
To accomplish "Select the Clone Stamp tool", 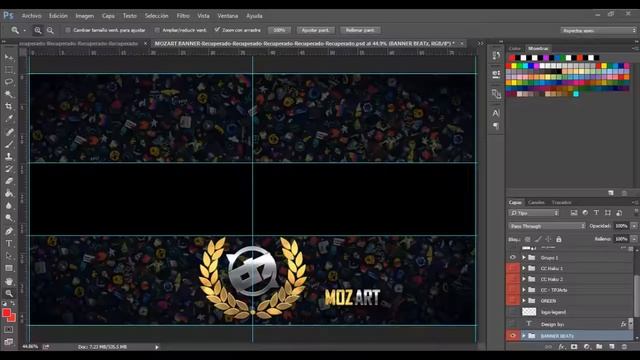I will 9,156.
